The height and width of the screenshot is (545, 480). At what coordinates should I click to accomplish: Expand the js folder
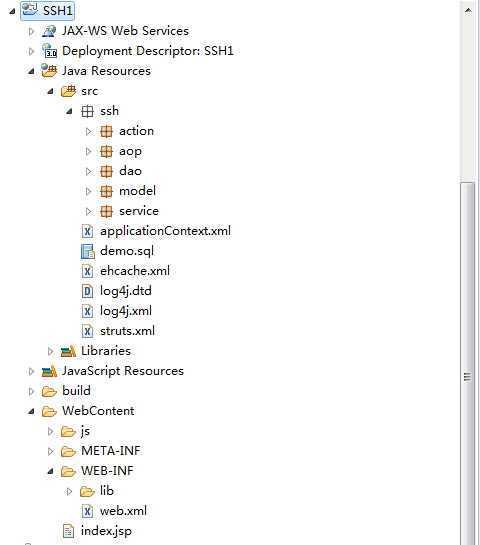point(50,431)
